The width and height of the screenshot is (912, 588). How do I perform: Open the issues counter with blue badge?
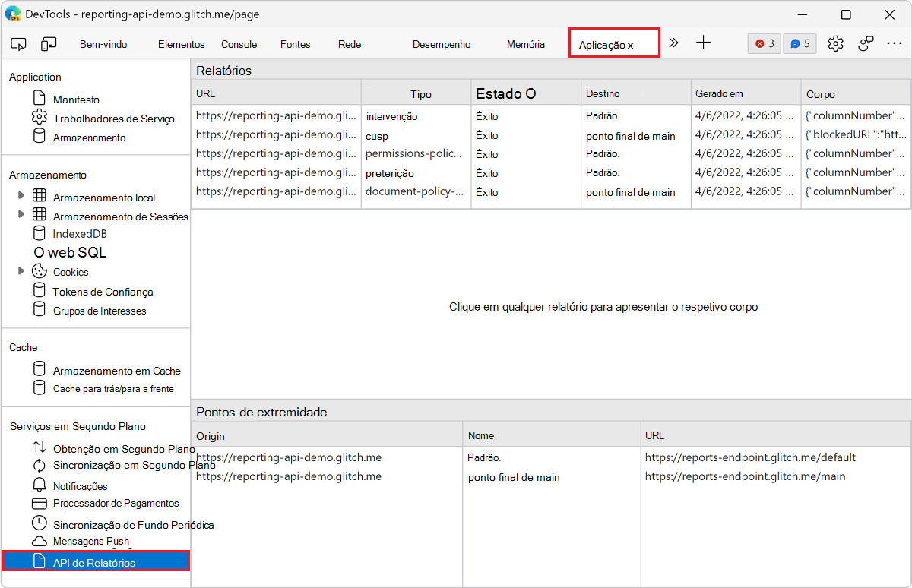click(800, 43)
